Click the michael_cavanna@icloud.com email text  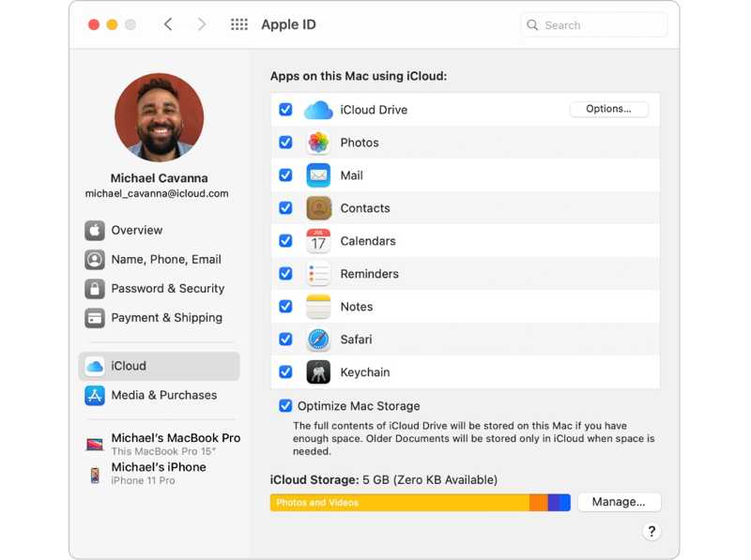[x=157, y=194]
